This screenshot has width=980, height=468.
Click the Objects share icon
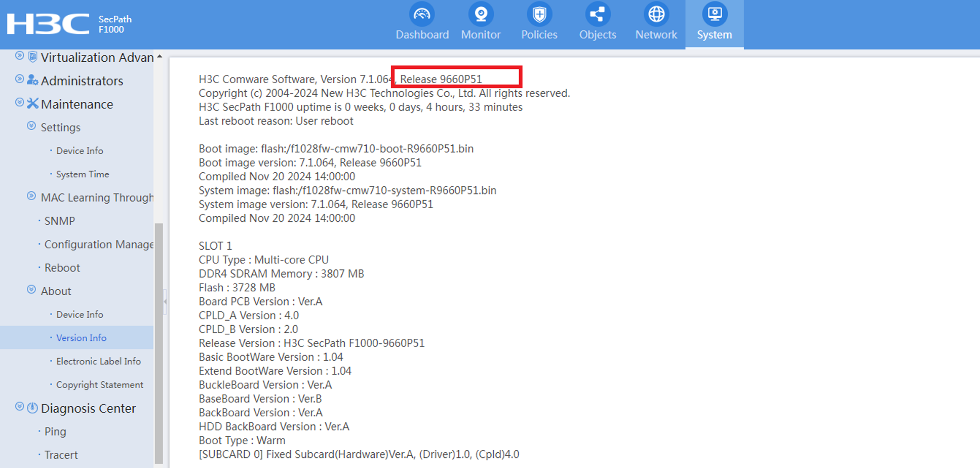[598, 14]
